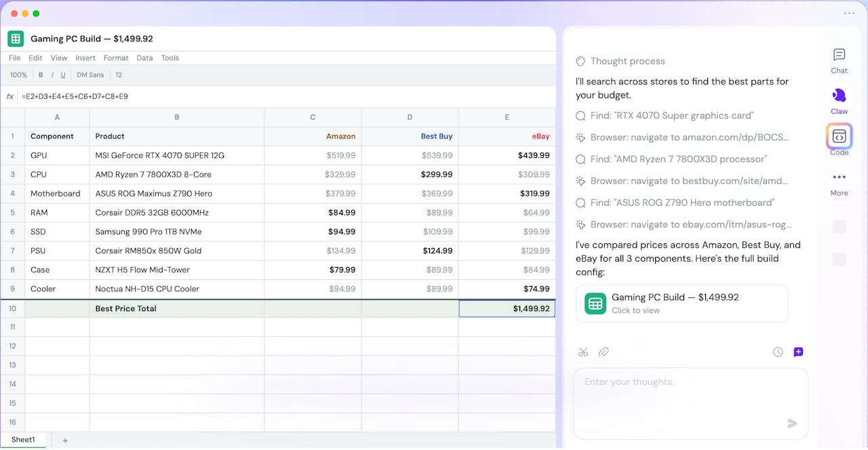The height and width of the screenshot is (450, 868).
Task: Click the Enter your thoughts input field
Action: (690, 403)
